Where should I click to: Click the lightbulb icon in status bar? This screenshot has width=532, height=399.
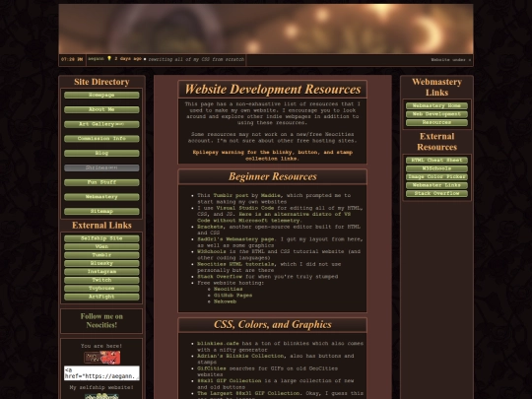[109, 58]
